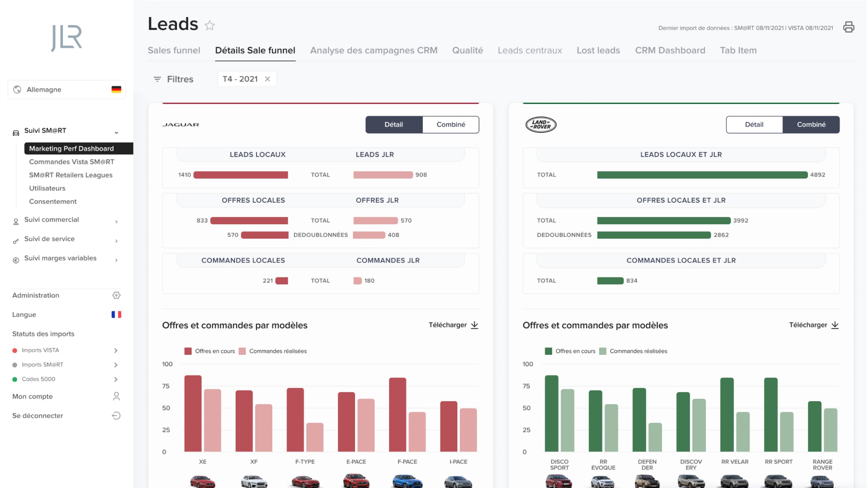The image size is (868, 488).
Task: Favorite the Leads page with star icon
Action: tap(210, 25)
